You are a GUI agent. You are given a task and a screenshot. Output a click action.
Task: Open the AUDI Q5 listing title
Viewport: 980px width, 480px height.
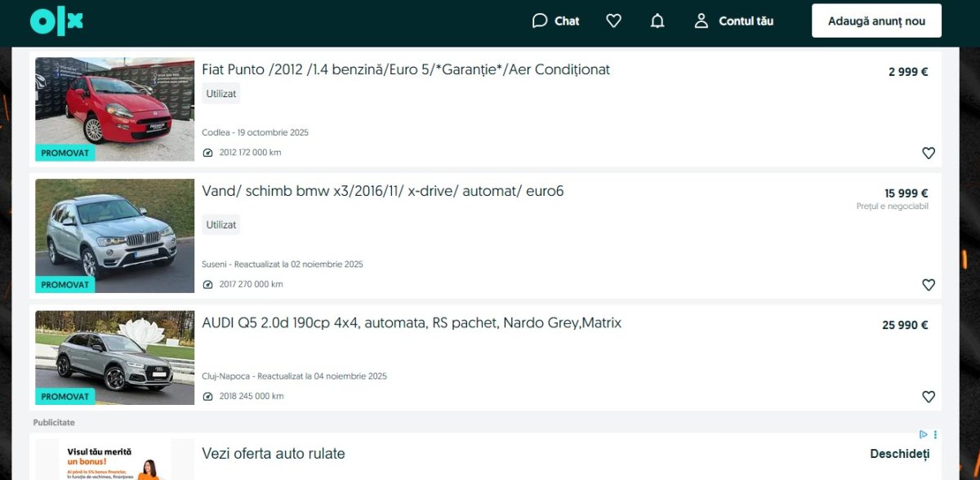pyautogui.click(x=411, y=323)
